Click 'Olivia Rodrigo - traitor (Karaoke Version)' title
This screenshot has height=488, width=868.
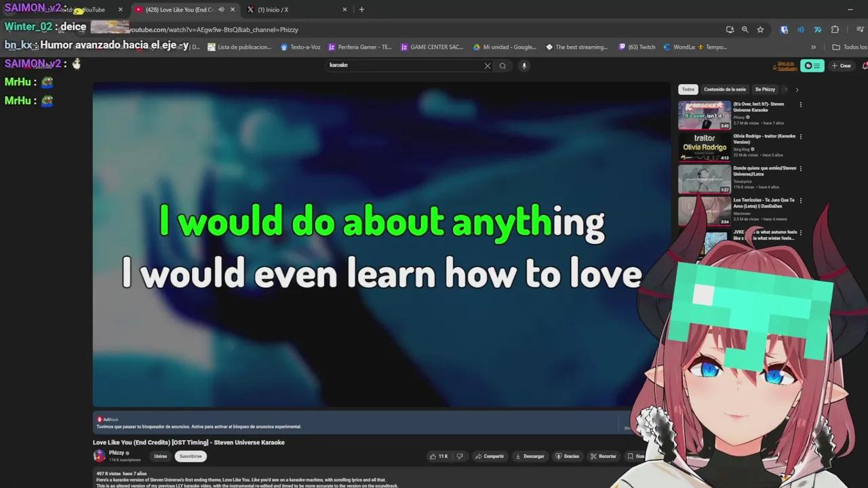pyautogui.click(x=764, y=139)
